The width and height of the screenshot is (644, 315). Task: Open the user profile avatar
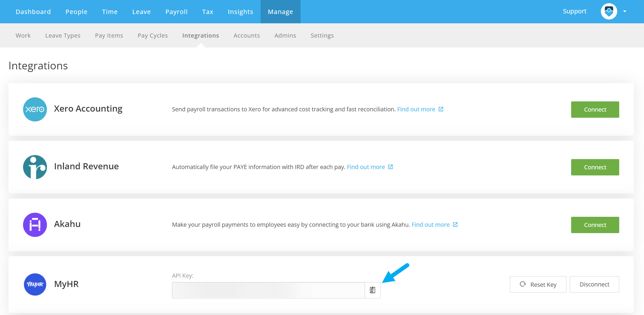click(609, 11)
